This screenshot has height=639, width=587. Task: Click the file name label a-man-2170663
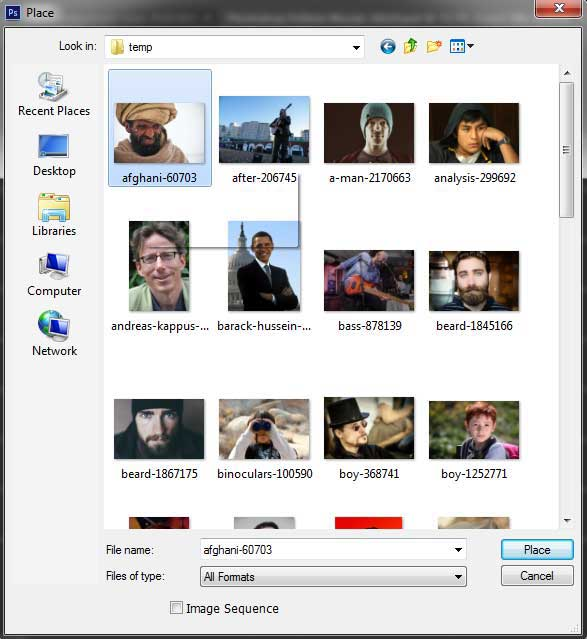coord(370,178)
